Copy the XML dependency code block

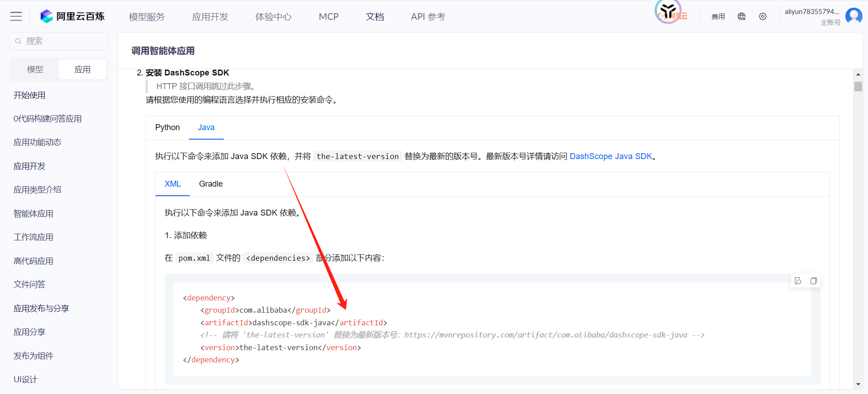tap(814, 281)
